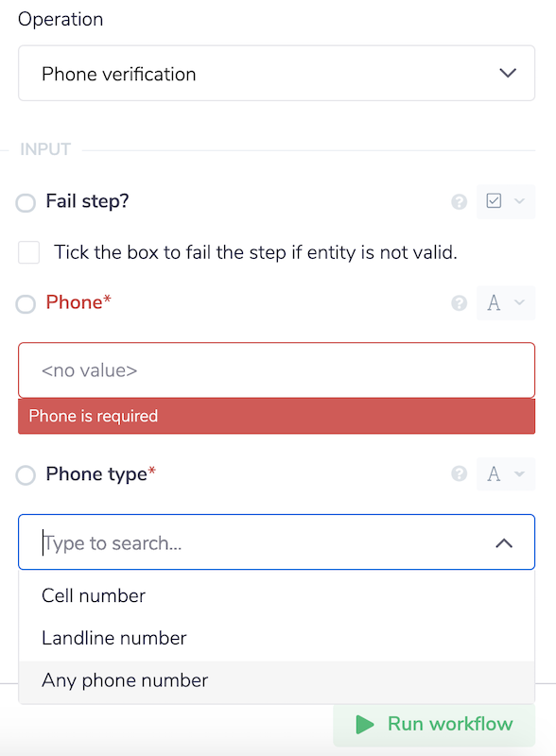The image size is (556, 756).
Task: Choose Landline number option
Action: click(x=113, y=638)
